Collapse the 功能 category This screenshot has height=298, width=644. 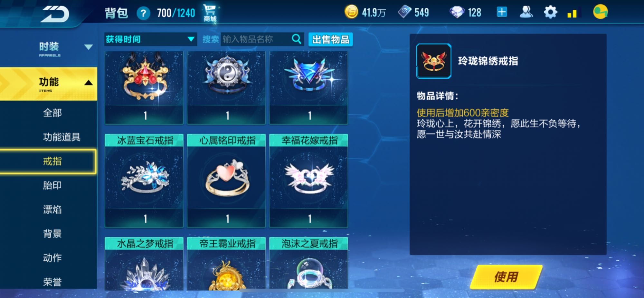click(x=88, y=83)
